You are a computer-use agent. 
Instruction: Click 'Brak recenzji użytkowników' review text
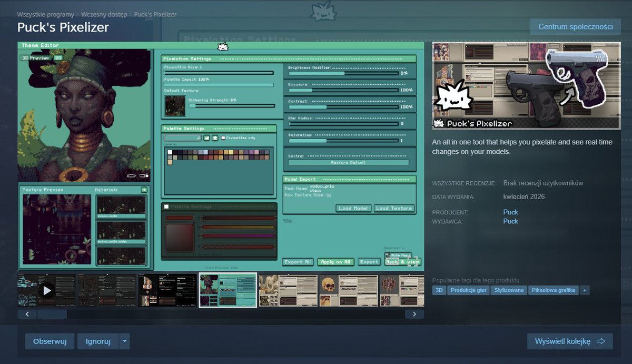(x=543, y=183)
